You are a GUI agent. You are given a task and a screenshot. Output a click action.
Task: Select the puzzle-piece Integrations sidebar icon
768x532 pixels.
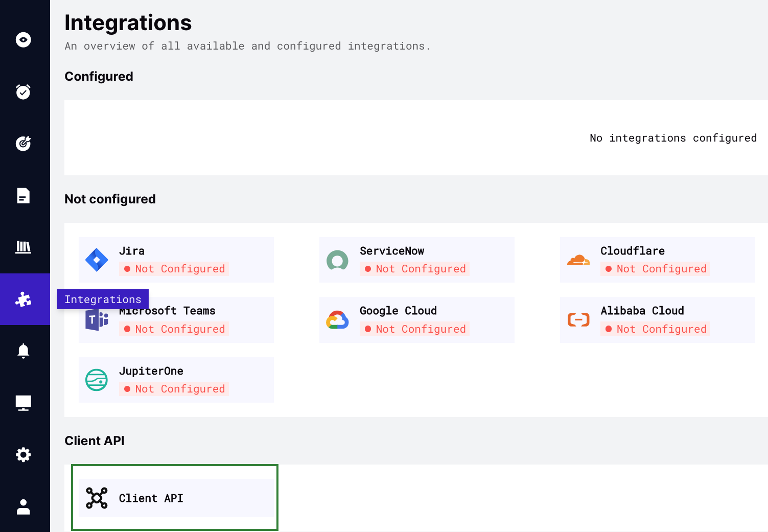[x=24, y=299]
